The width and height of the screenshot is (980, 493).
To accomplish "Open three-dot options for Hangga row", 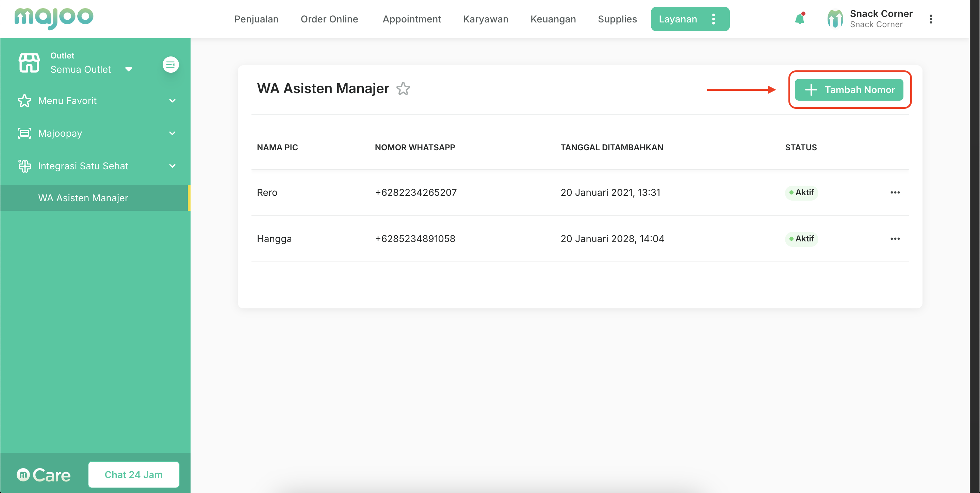I will [x=895, y=239].
